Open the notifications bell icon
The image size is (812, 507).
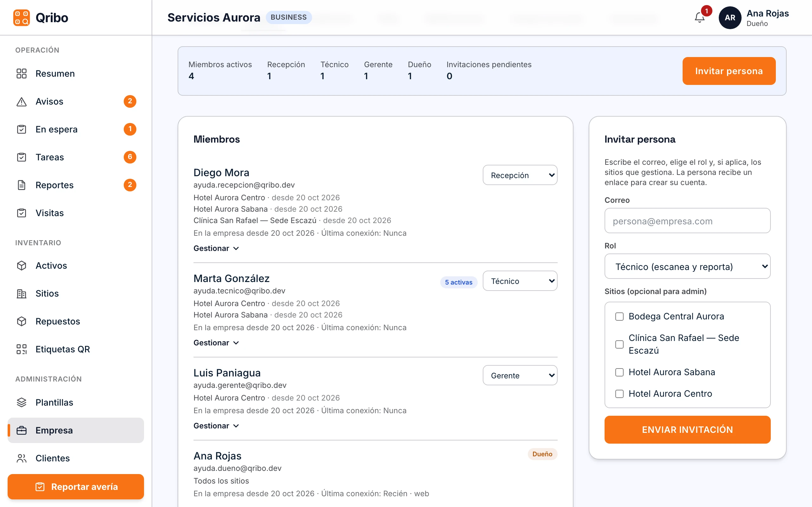point(699,17)
